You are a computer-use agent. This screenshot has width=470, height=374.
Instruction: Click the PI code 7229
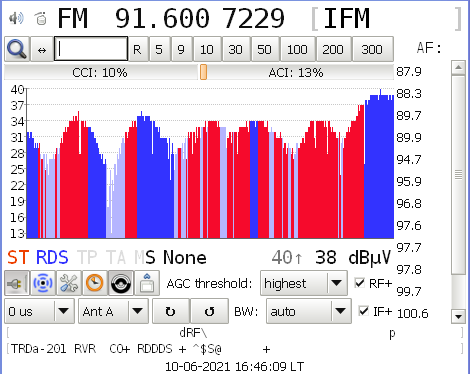[253, 18]
